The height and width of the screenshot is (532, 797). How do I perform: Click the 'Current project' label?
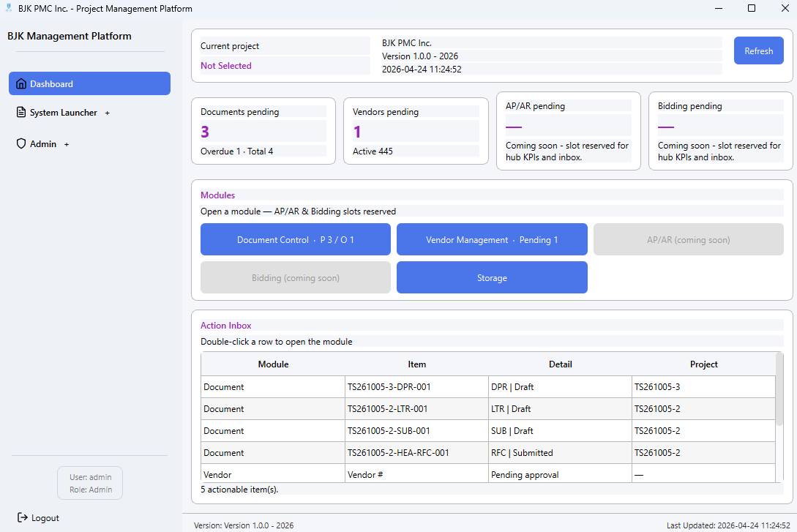230,45
